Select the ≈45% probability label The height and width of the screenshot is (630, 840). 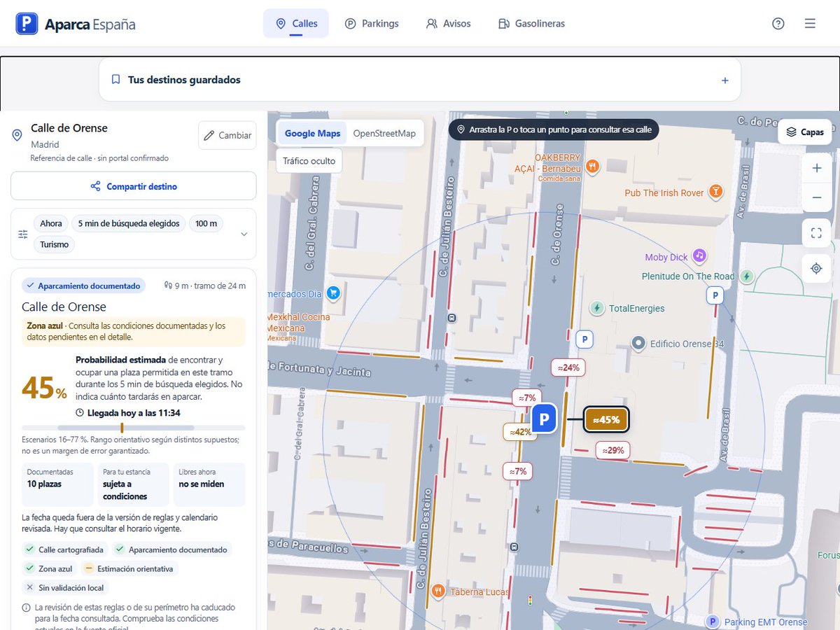pos(606,420)
